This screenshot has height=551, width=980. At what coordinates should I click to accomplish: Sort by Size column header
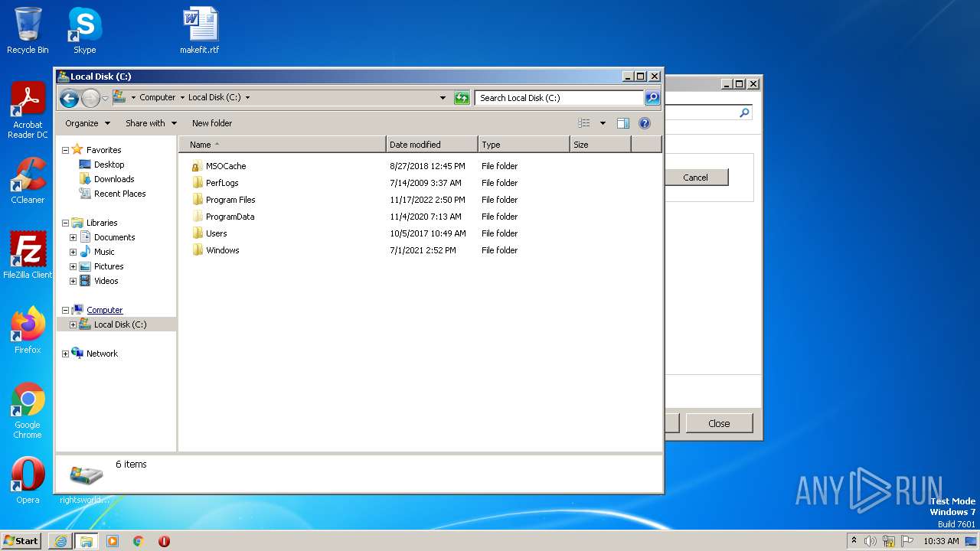tap(600, 145)
